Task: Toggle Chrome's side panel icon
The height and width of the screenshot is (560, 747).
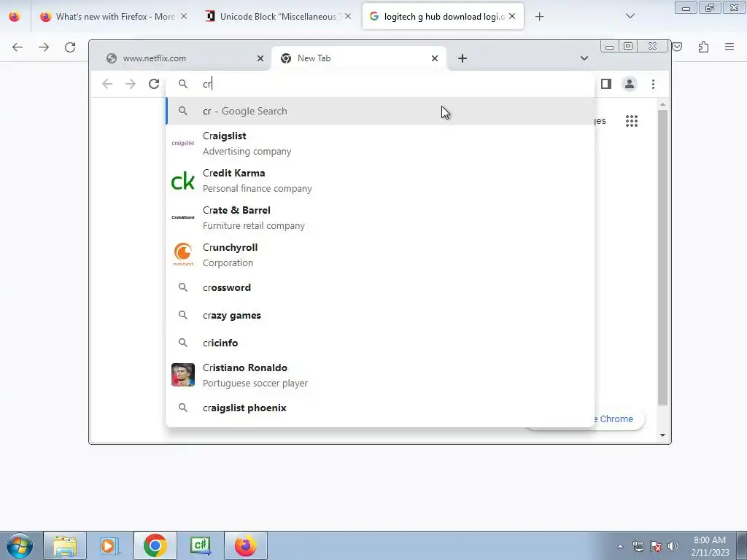Action: tap(606, 85)
